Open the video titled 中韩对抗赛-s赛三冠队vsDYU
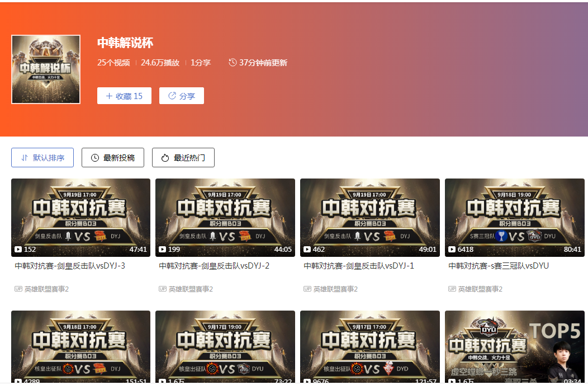588x385 pixels. coord(499,266)
